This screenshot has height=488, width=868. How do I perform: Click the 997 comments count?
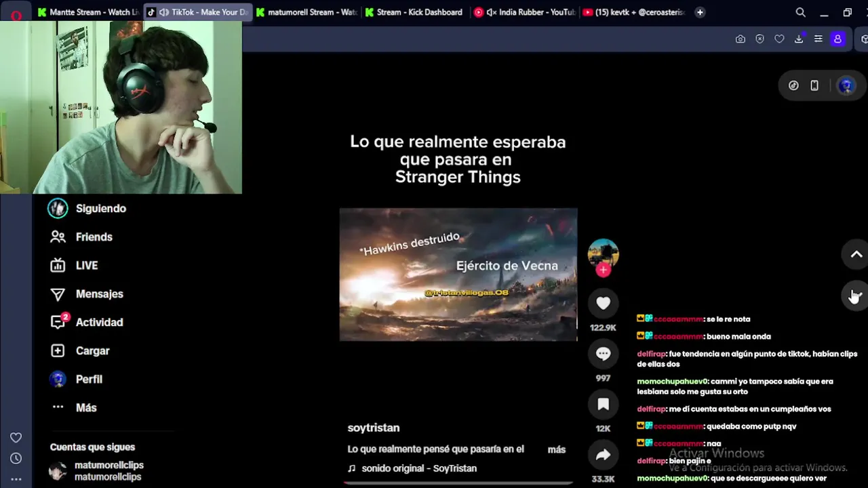(603, 378)
